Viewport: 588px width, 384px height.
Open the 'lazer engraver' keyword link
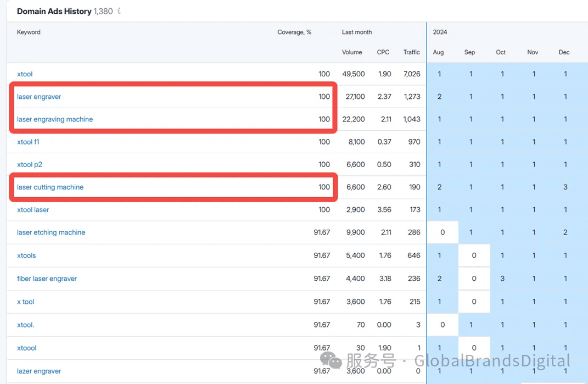tap(39, 371)
